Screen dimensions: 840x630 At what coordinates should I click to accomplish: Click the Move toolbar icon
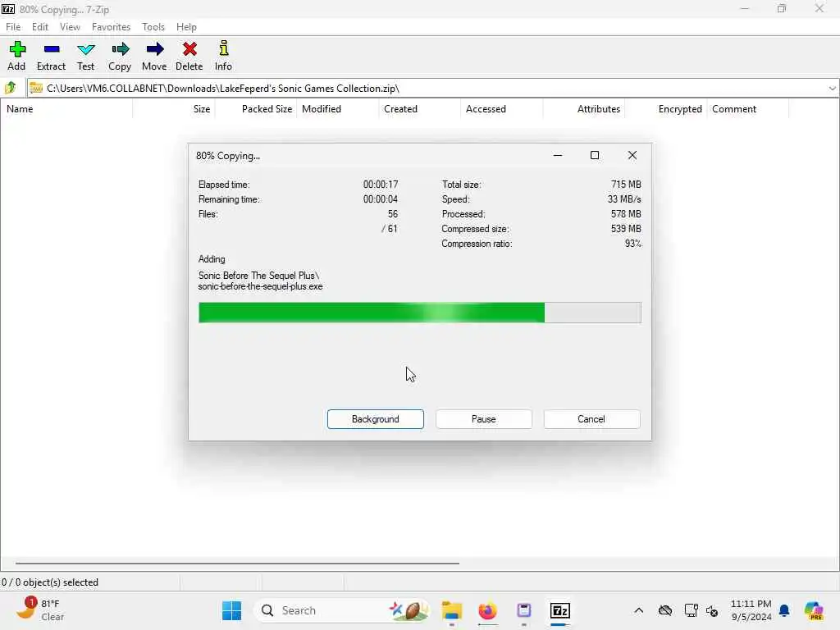tap(154, 56)
